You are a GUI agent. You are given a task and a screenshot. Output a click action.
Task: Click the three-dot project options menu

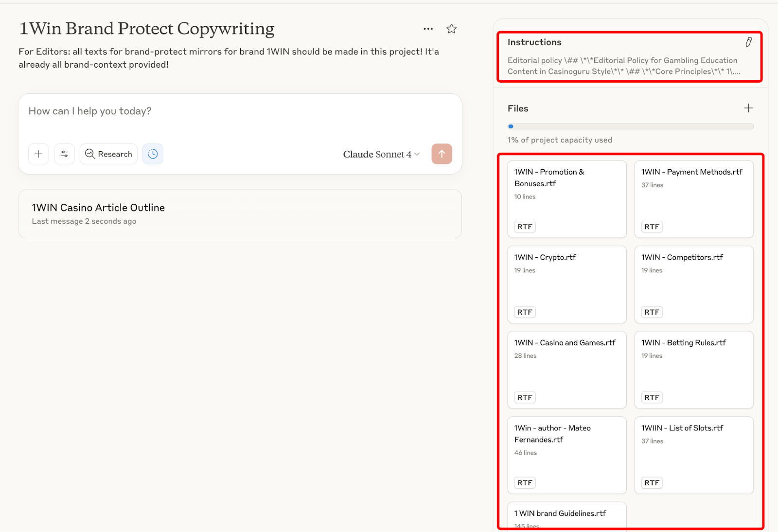428,29
